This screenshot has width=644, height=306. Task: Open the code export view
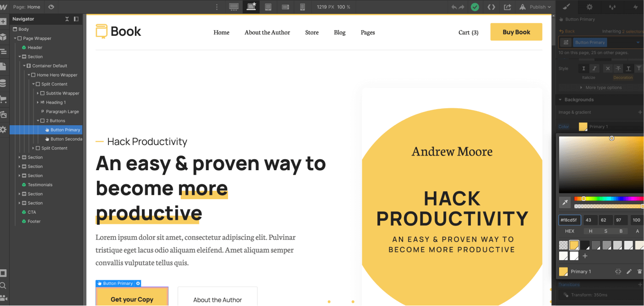491,7
